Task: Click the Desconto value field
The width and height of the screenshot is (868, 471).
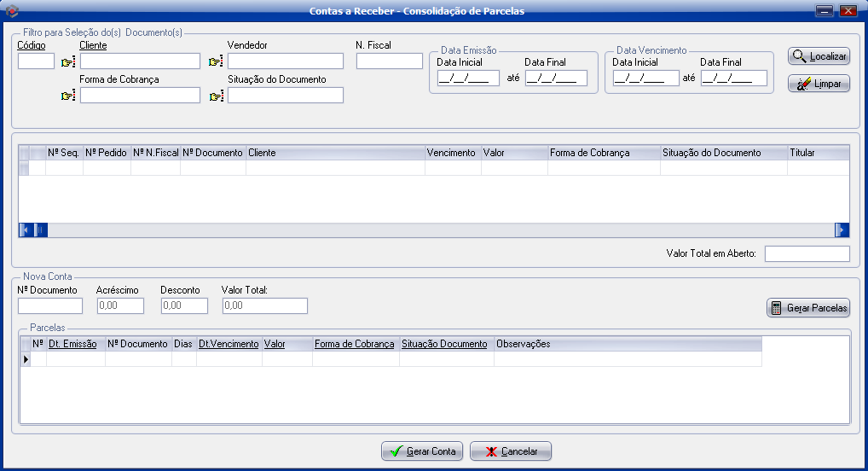Action: tap(184, 306)
